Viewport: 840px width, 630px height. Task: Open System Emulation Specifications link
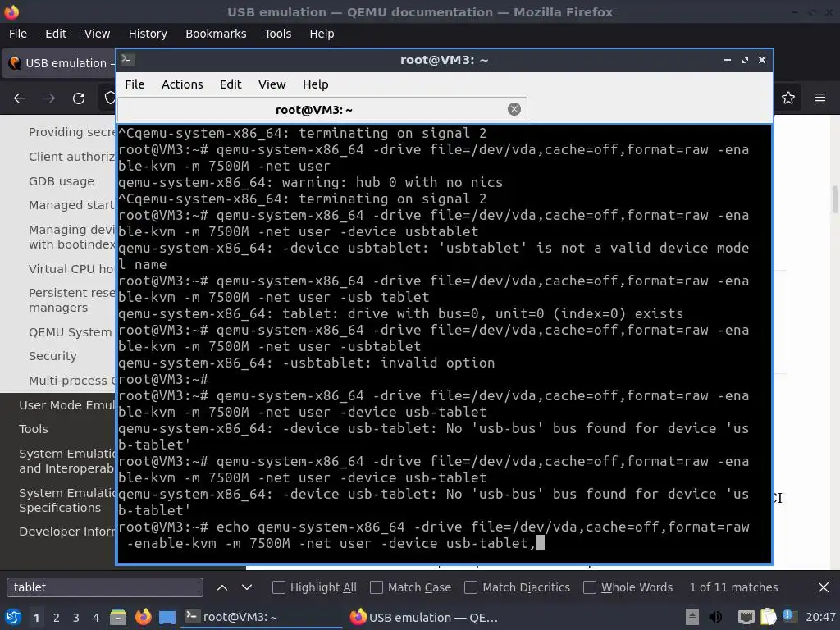tap(67, 500)
